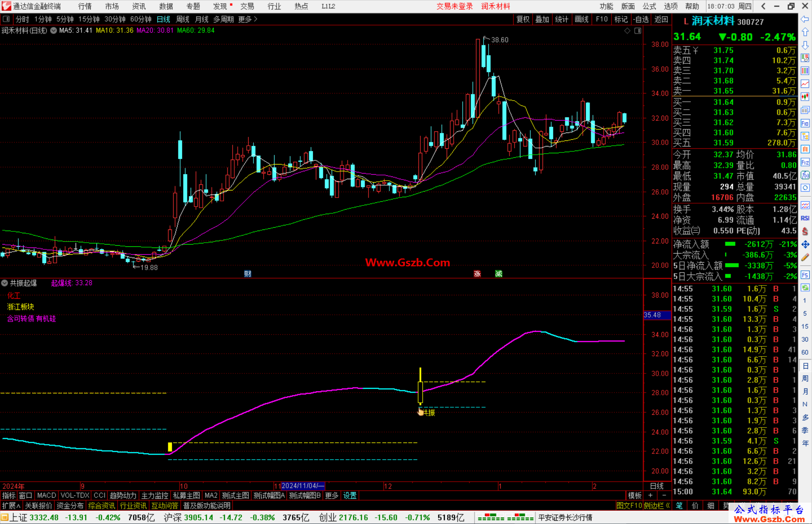The width and height of the screenshot is (812, 524).
Task: Open the line chart icon in right sidebar
Action: [805, 84]
